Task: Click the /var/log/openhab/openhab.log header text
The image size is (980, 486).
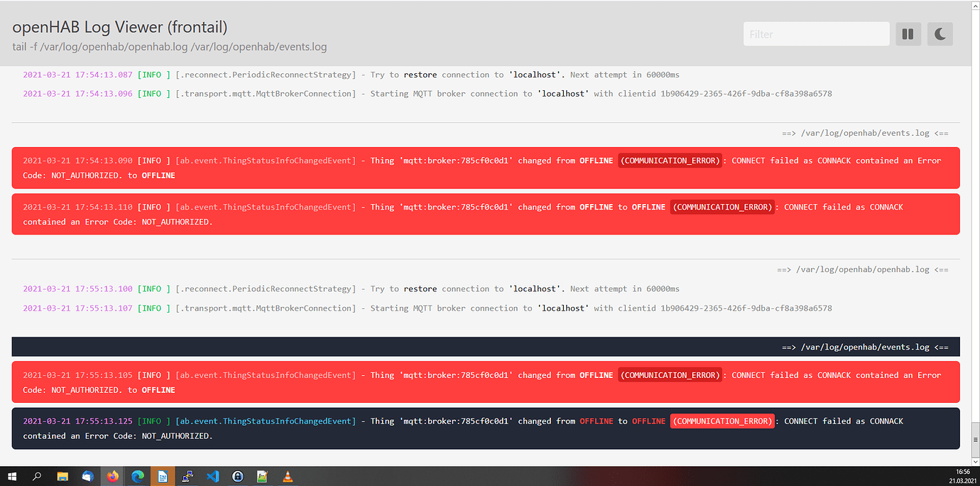Action: (x=863, y=269)
